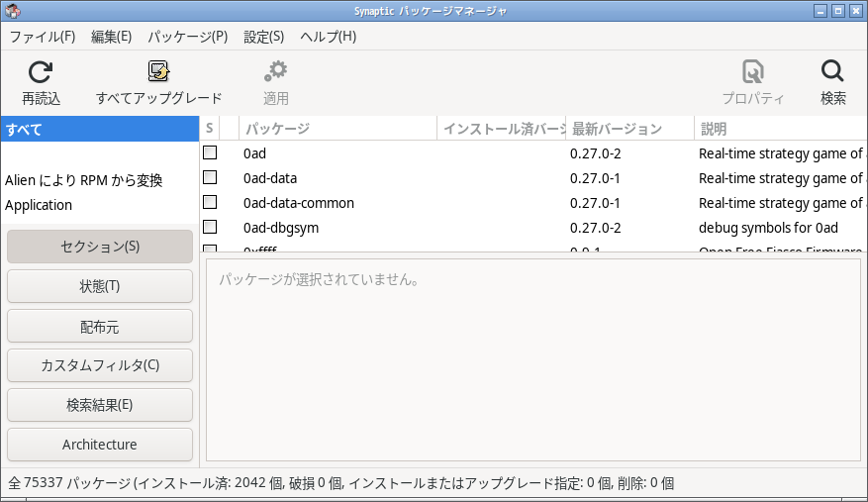Click the 再読込 reload icon
Viewport: 868px width, 502px height.
41,72
